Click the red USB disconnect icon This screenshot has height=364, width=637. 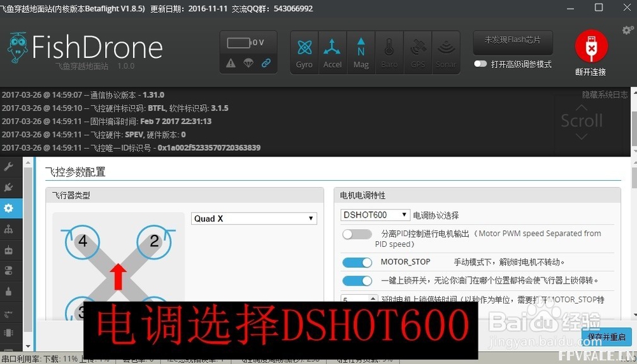(x=591, y=46)
